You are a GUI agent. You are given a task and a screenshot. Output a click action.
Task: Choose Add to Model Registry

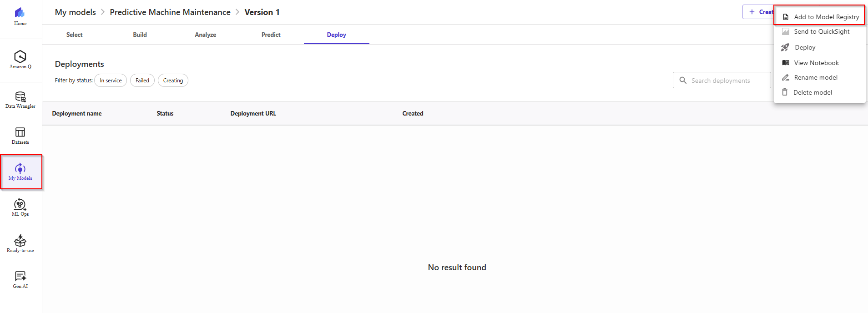click(x=819, y=17)
